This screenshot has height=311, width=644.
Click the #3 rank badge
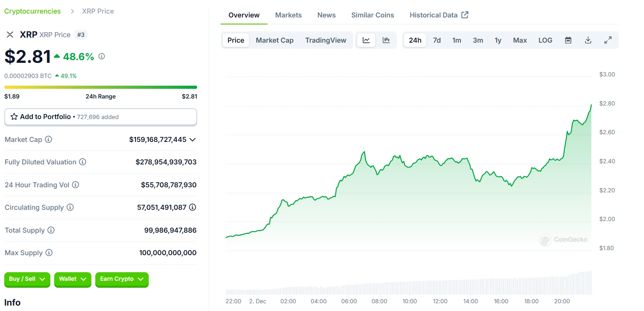click(81, 35)
